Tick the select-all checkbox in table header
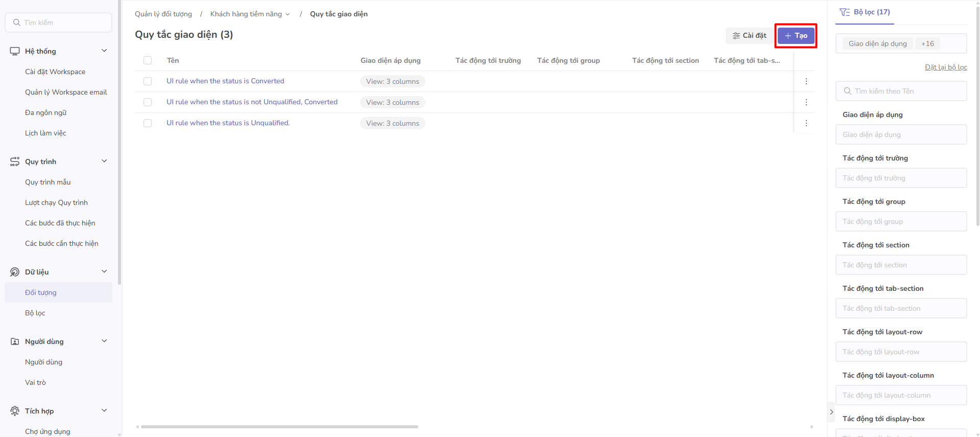The width and height of the screenshot is (980, 437). click(x=148, y=60)
